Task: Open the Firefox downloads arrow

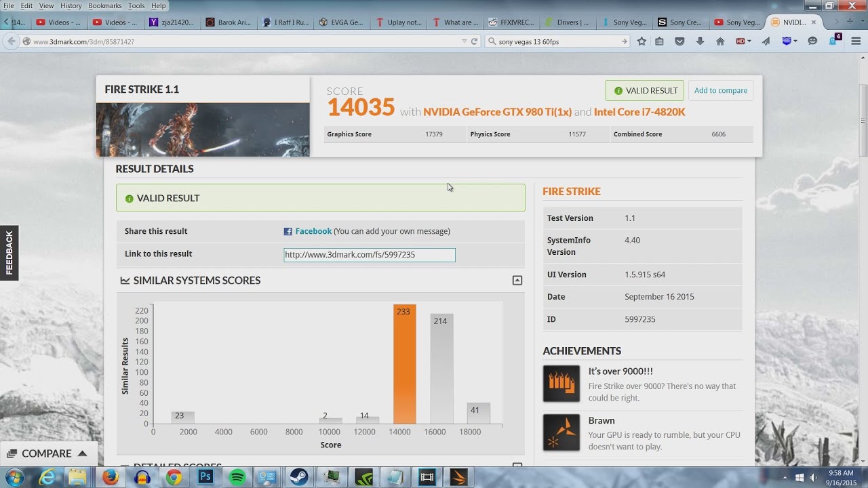Action: tap(700, 41)
